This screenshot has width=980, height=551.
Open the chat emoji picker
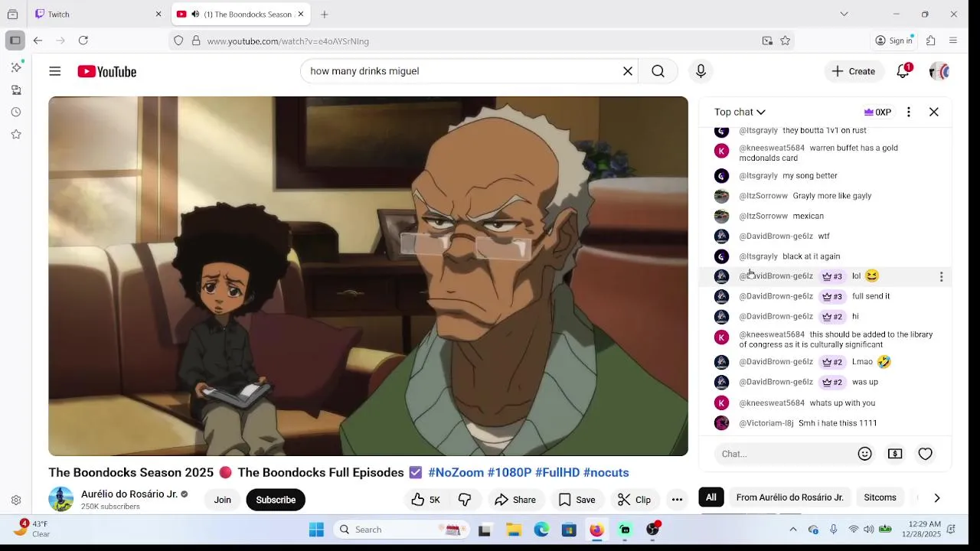865,454
